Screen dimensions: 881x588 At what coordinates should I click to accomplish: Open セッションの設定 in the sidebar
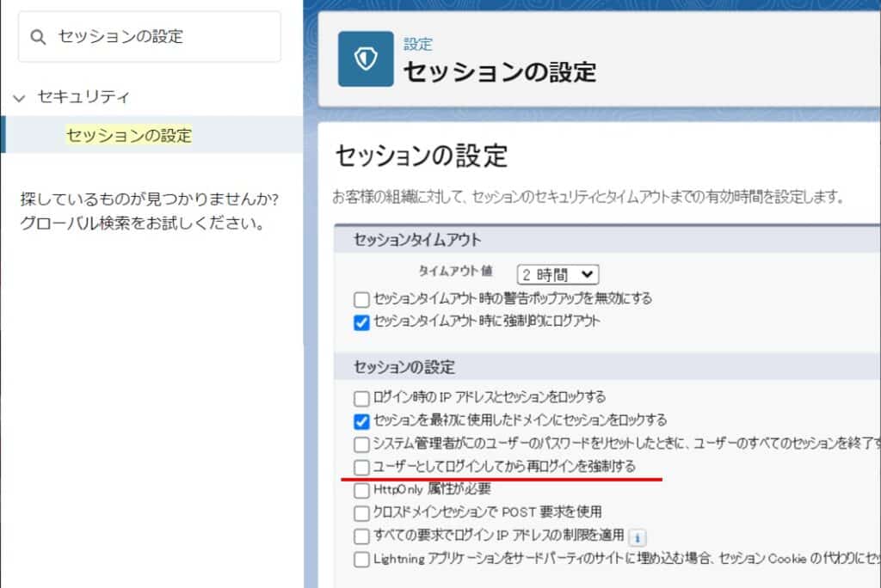[129, 135]
